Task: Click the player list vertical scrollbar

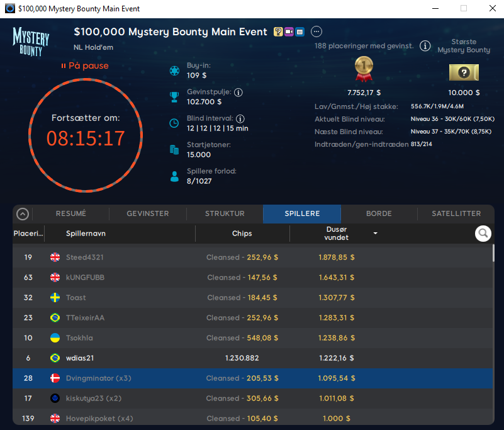Action: 493,252
